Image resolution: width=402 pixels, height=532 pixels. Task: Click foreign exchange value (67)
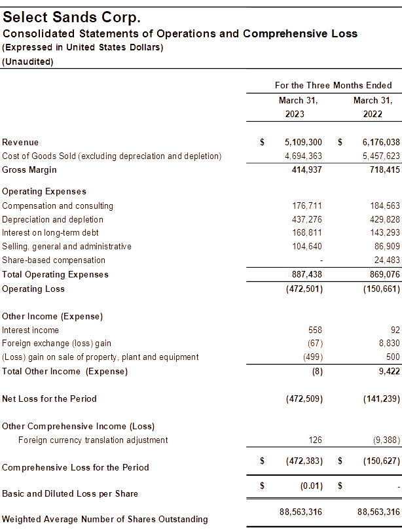(x=315, y=344)
